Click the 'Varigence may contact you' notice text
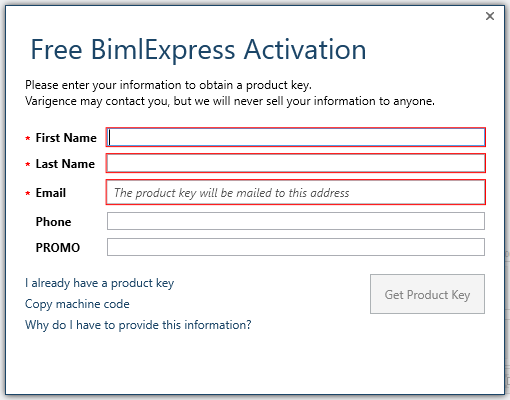Viewport: 510px width, 400px height. click(230, 101)
